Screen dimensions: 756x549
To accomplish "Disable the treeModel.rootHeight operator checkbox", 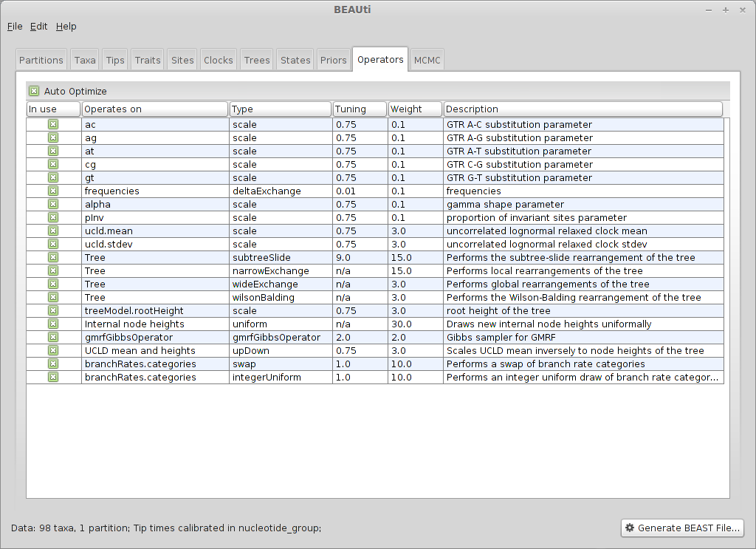I will click(x=53, y=310).
